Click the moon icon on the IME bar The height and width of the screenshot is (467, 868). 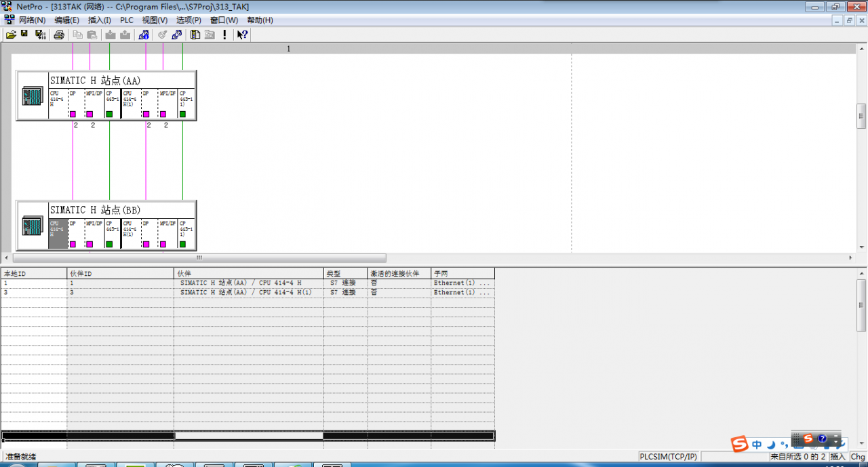point(770,445)
